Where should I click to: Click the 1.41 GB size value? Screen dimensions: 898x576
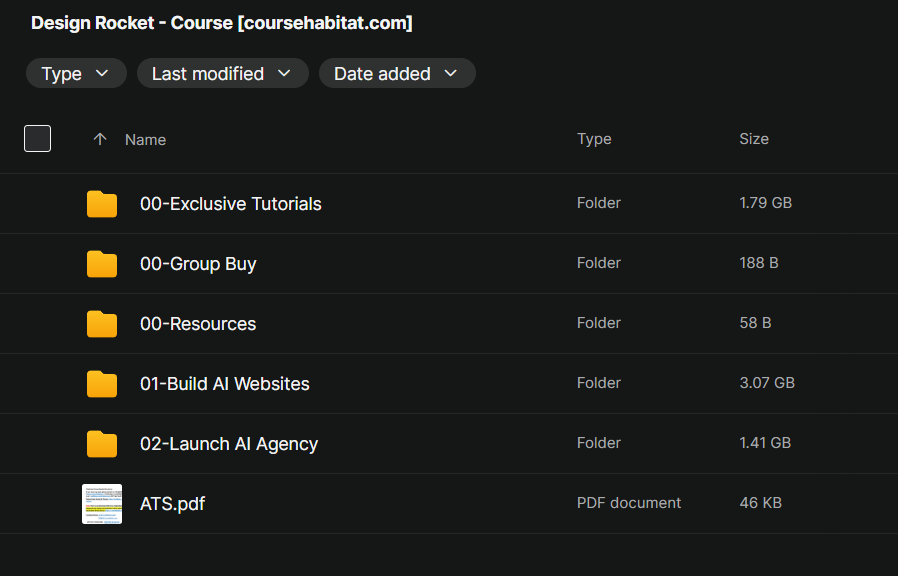765,443
